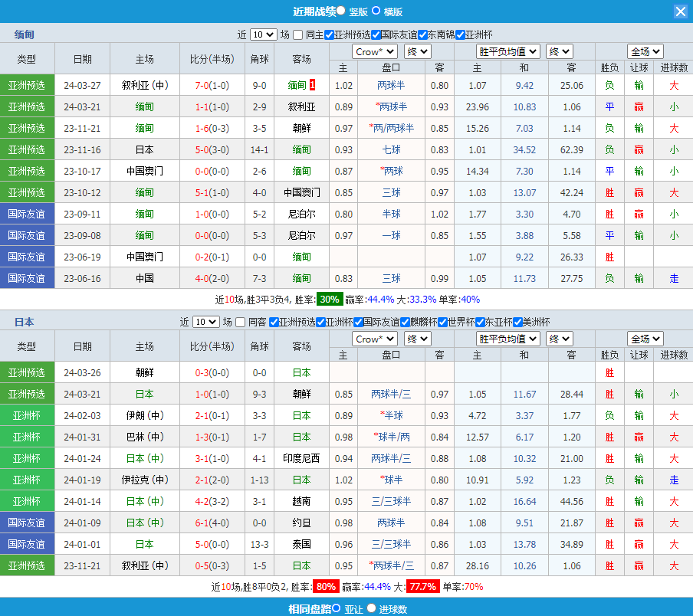Click the 日本 team section heading
This screenshot has width=693, height=616.
coord(24,322)
